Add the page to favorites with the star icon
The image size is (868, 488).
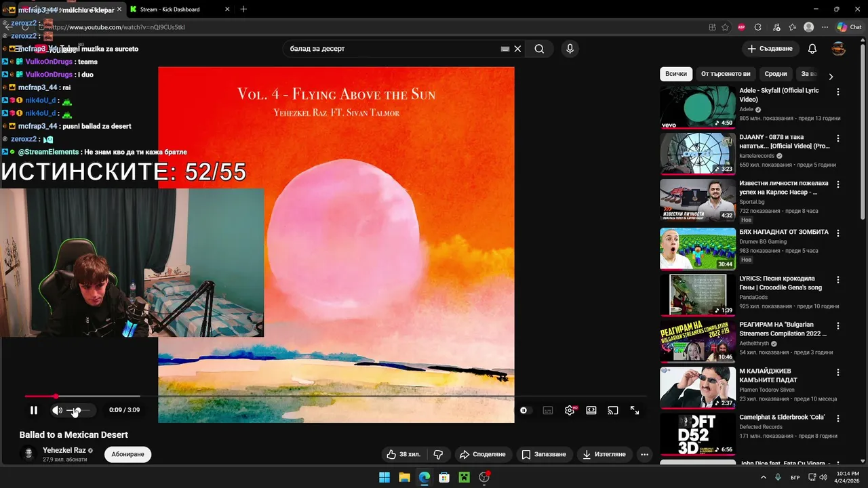pyautogui.click(x=725, y=27)
